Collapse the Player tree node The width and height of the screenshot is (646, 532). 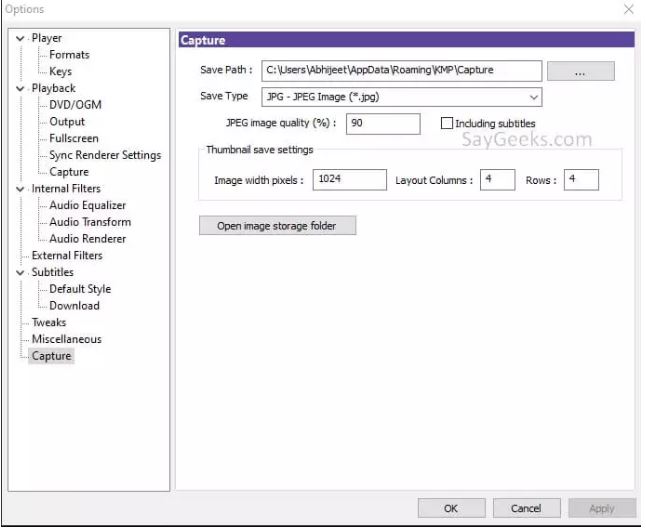pos(20,38)
